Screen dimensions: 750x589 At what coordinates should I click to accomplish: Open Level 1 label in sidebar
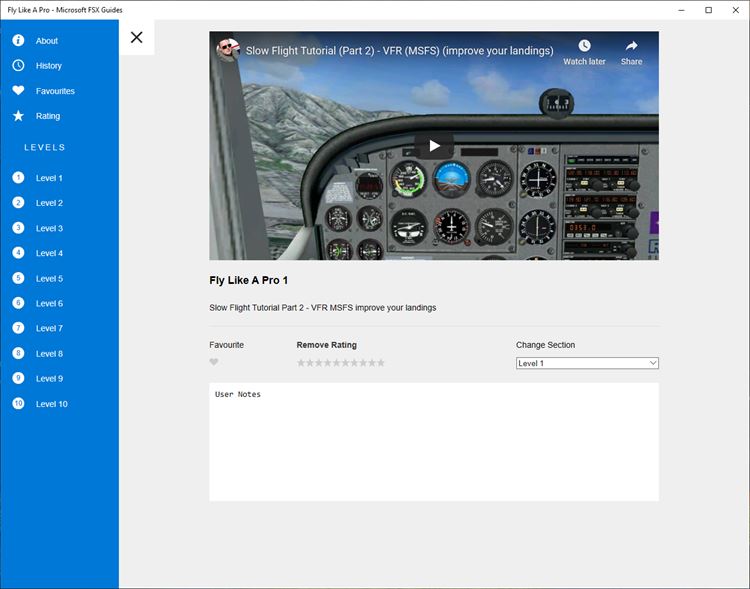[49, 178]
